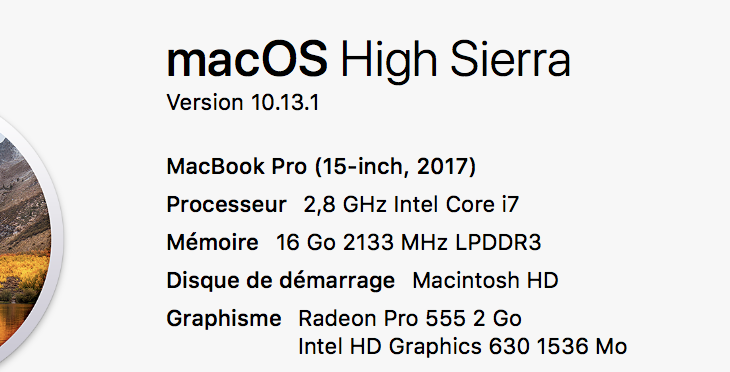Click the Graphisme label
Viewport: 730px width, 372px height.
224,319
